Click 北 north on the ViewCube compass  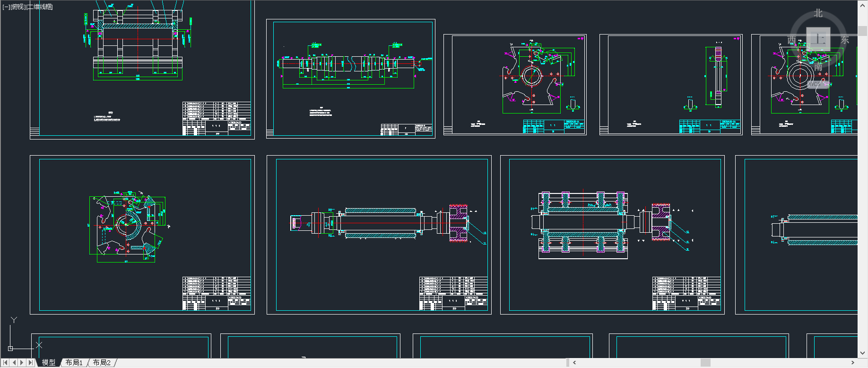pyautogui.click(x=818, y=13)
